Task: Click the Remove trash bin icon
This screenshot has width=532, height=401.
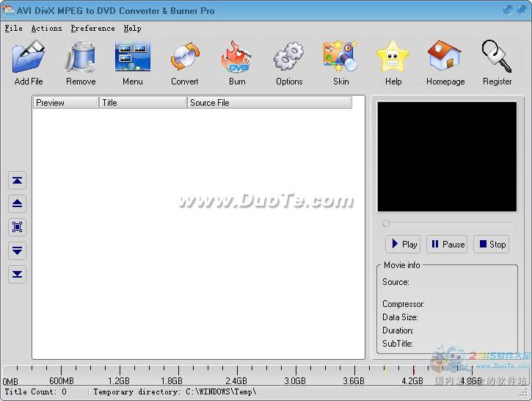Action: click(x=81, y=56)
